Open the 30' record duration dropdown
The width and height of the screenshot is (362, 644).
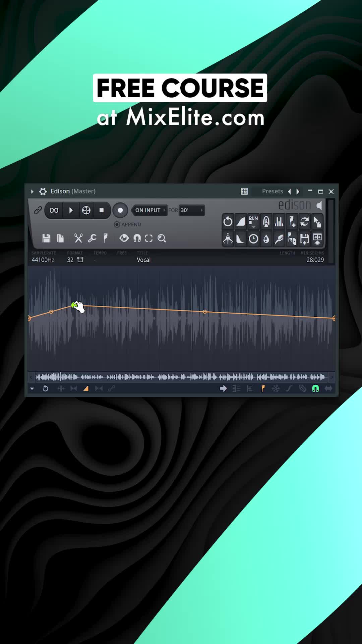191,210
